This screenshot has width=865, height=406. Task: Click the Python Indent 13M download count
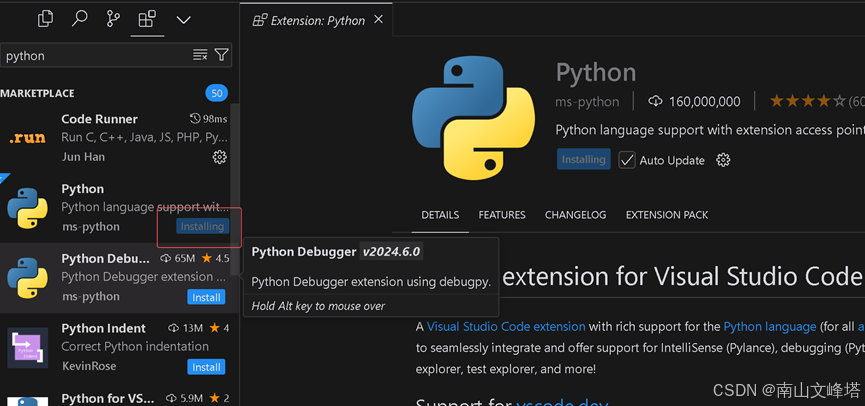pyautogui.click(x=185, y=328)
